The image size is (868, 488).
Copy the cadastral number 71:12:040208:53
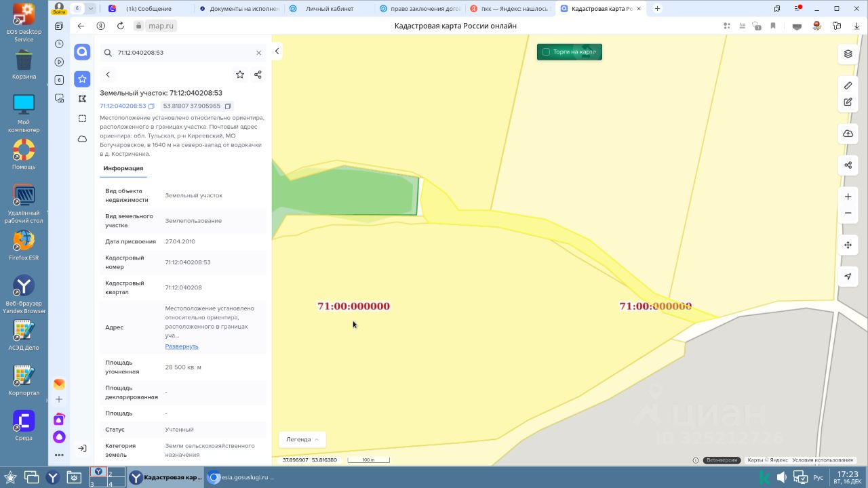[x=151, y=106]
